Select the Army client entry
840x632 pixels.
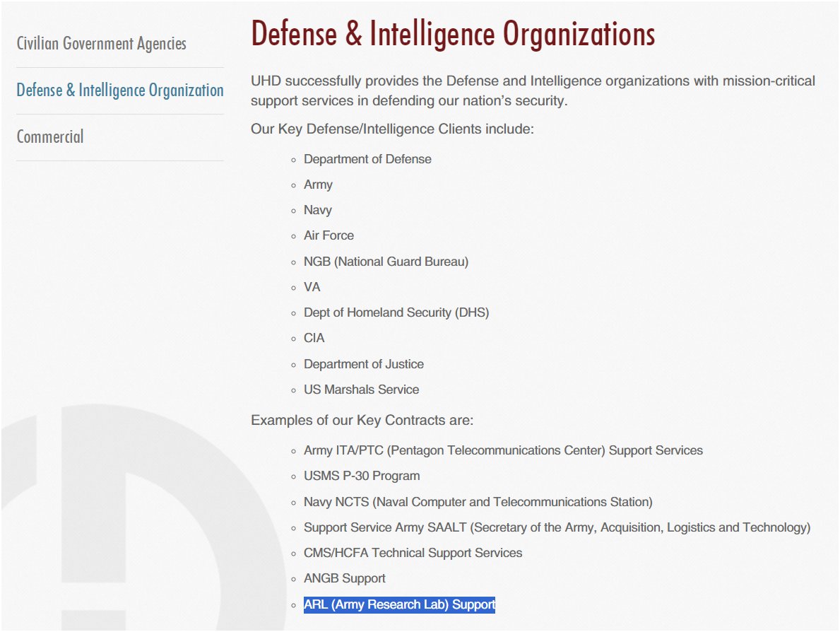(x=318, y=185)
